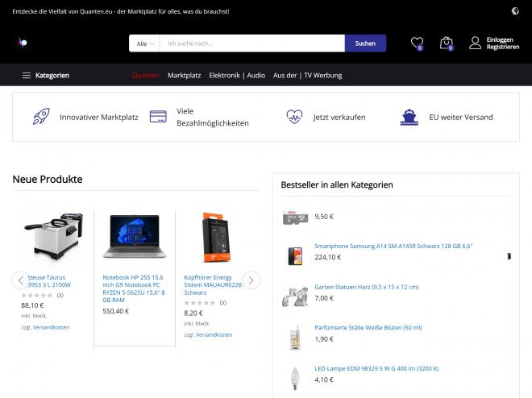The width and height of the screenshot is (532, 398).
Task: Open the Energy Sistem headphones product image
Action: click(216, 237)
